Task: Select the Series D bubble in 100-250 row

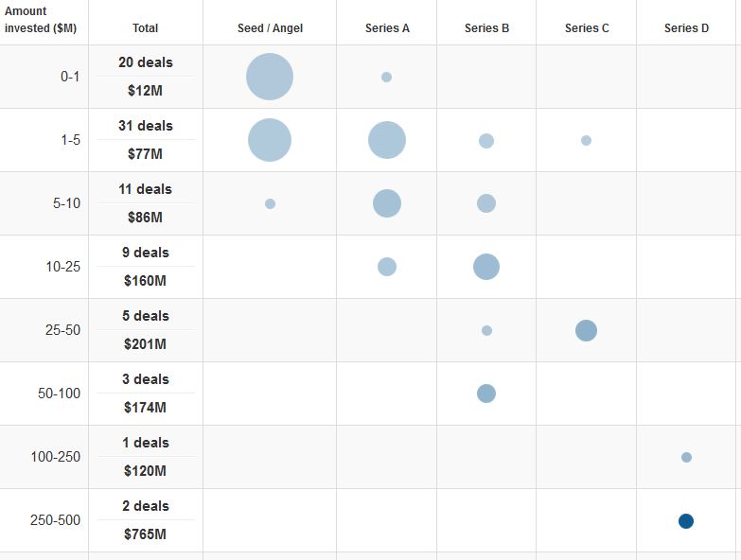Action: (686, 457)
